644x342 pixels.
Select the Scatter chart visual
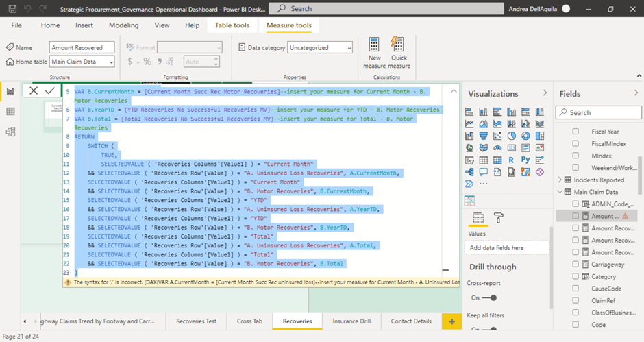[x=497, y=136]
